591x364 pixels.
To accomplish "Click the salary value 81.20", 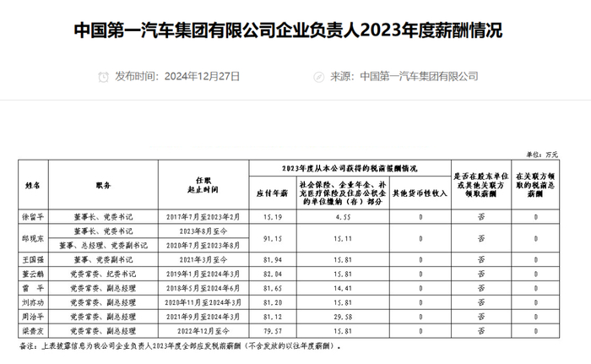I will pos(273,303).
